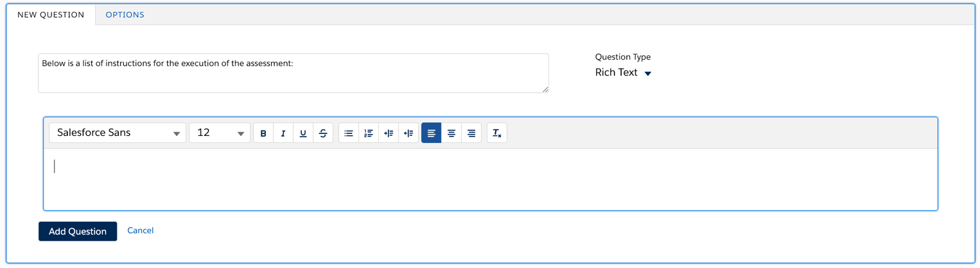Toggle italic formatting button

tap(283, 133)
